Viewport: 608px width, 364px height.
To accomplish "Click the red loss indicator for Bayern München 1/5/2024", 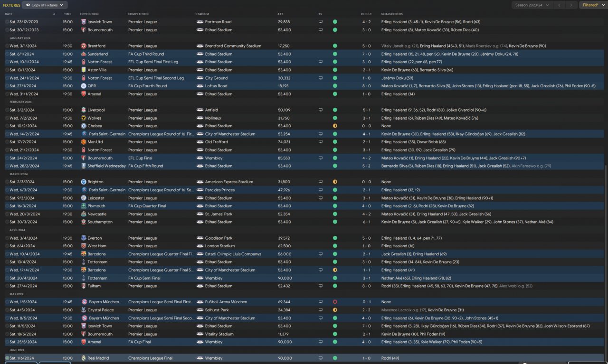I will pyautogui.click(x=335, y=302).
